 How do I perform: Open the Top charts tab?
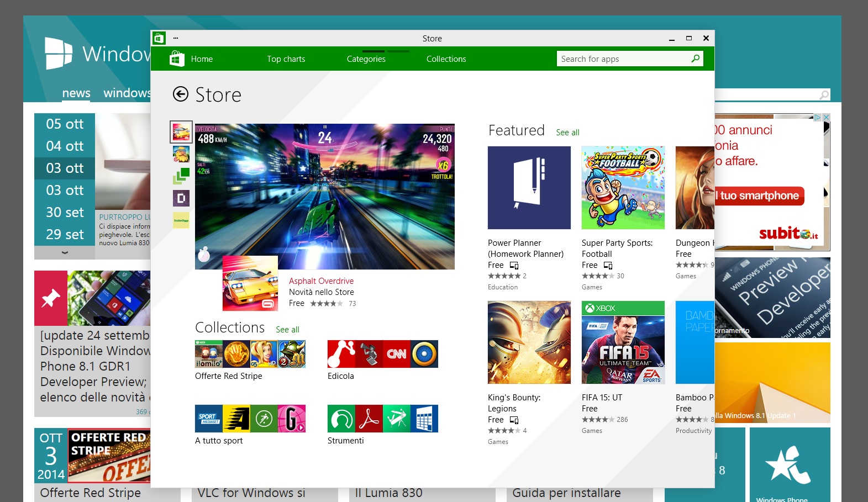pyautogui.click(x=286, y=59)
